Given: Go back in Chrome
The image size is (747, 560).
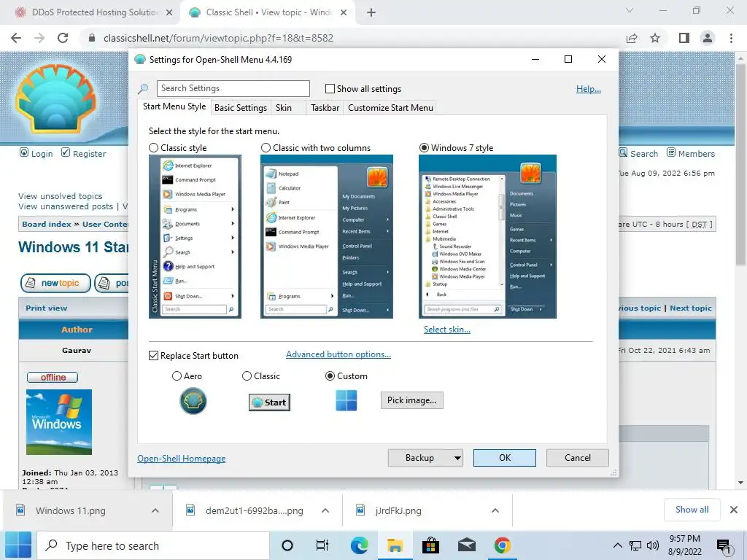Looking at the screenshot, I should click(x=16, y=38).
